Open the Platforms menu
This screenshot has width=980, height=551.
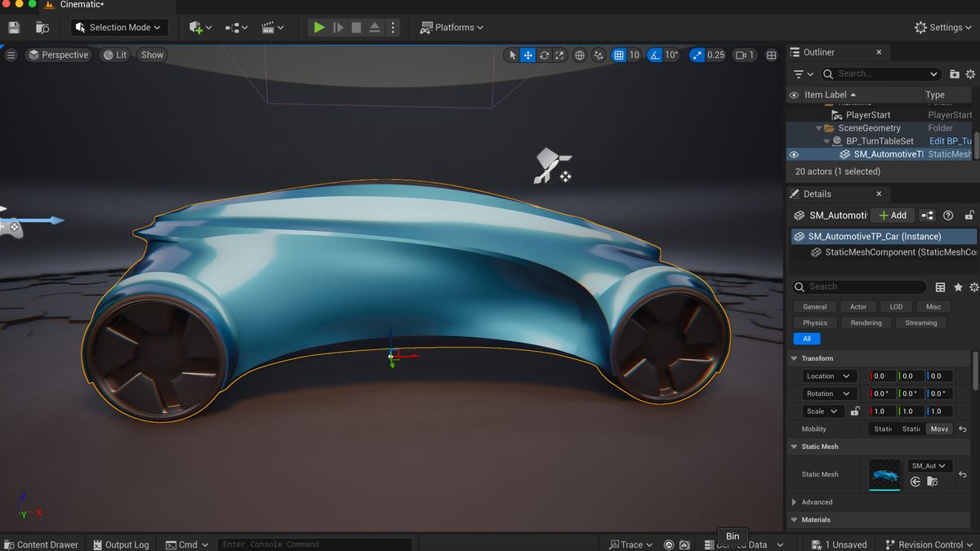pos(452,27)
